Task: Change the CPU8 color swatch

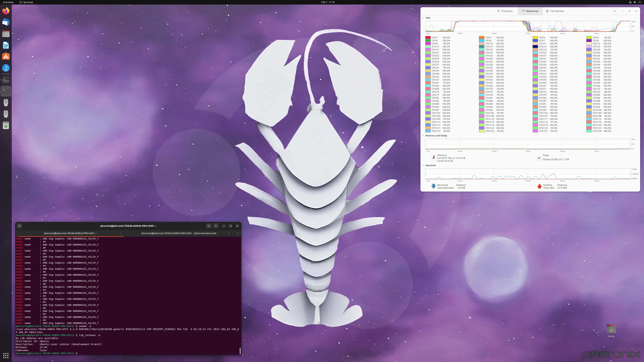Action: [x=589, y=41]
